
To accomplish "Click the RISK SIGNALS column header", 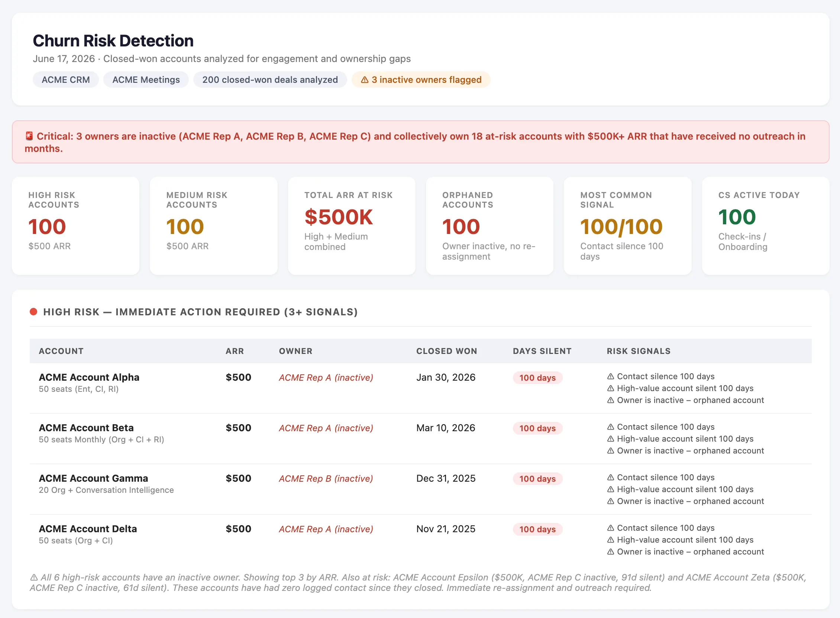I will tap(639, 351).
